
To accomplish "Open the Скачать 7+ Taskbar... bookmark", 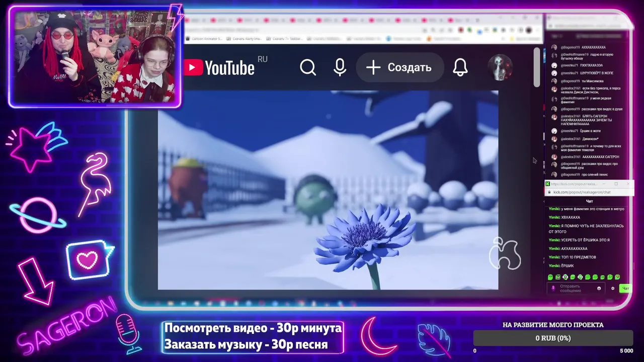I will coord(285,39).
